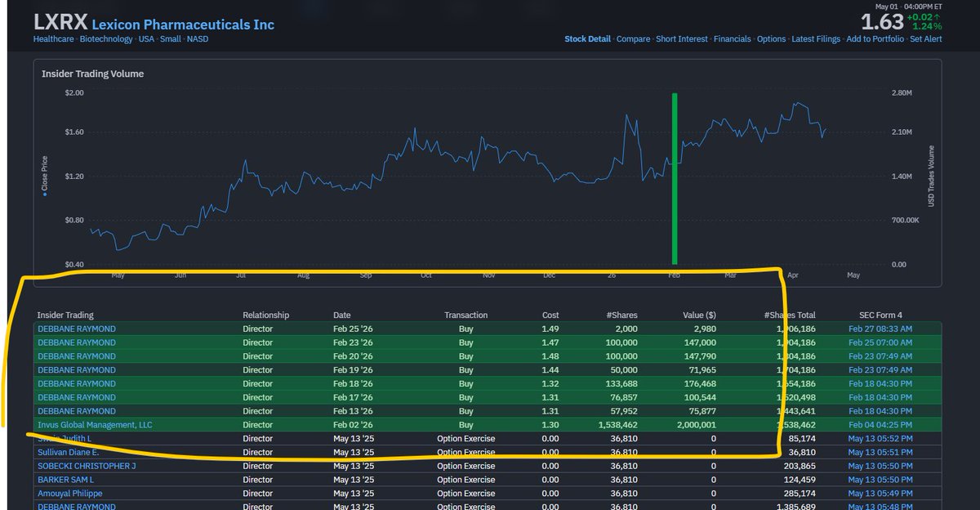
Task: Click the 71,965 value cell
Action: tap(703, 370)
